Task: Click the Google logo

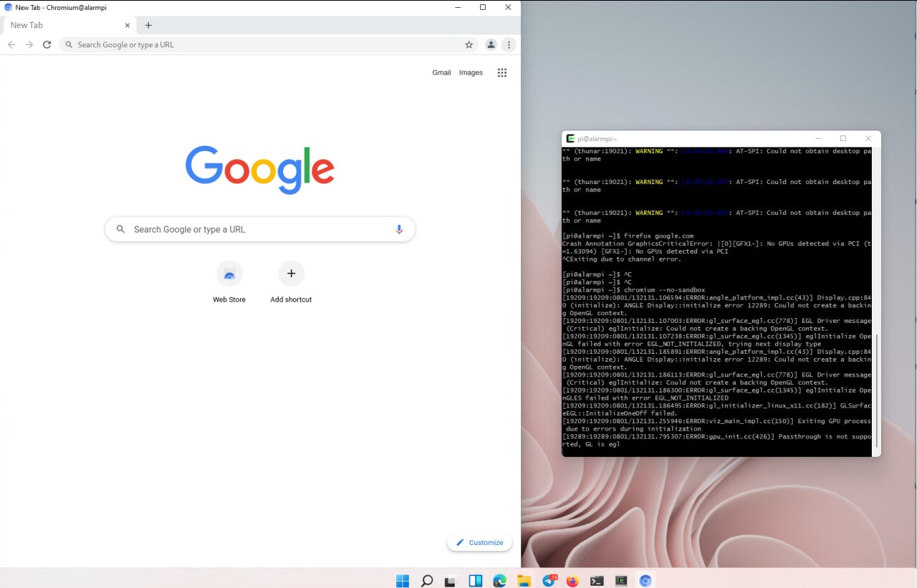Action: click(x=260, y=170)
